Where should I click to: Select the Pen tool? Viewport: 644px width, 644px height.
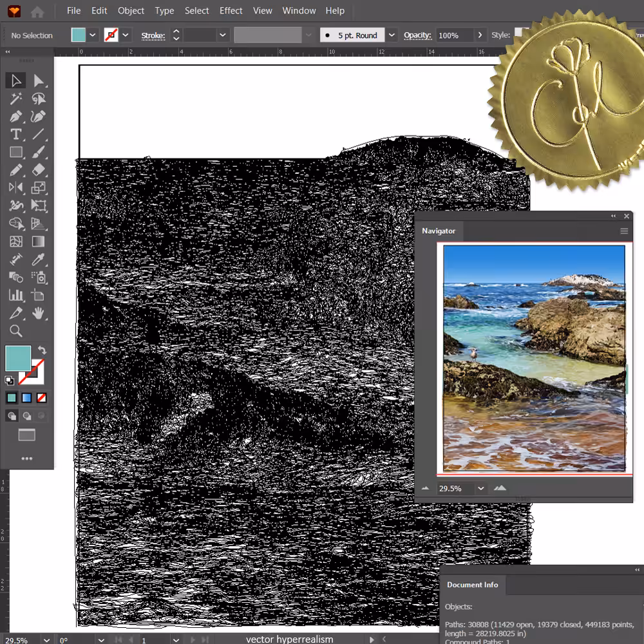click(x=15, y=117)
